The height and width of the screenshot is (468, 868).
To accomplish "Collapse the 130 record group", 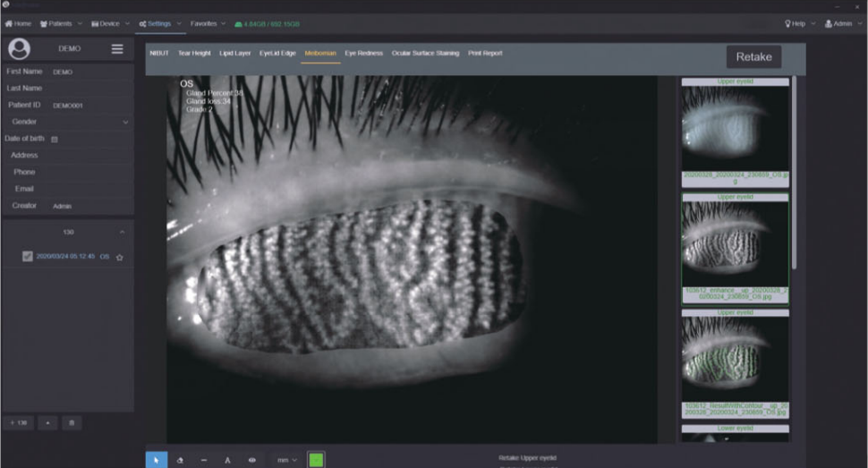I will coord(122,232).
